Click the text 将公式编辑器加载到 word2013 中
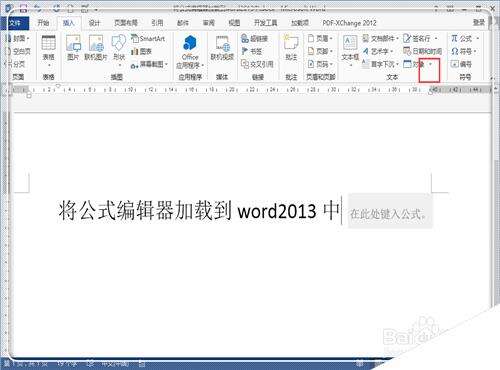The image size is (500, 370). pos(199,211)
